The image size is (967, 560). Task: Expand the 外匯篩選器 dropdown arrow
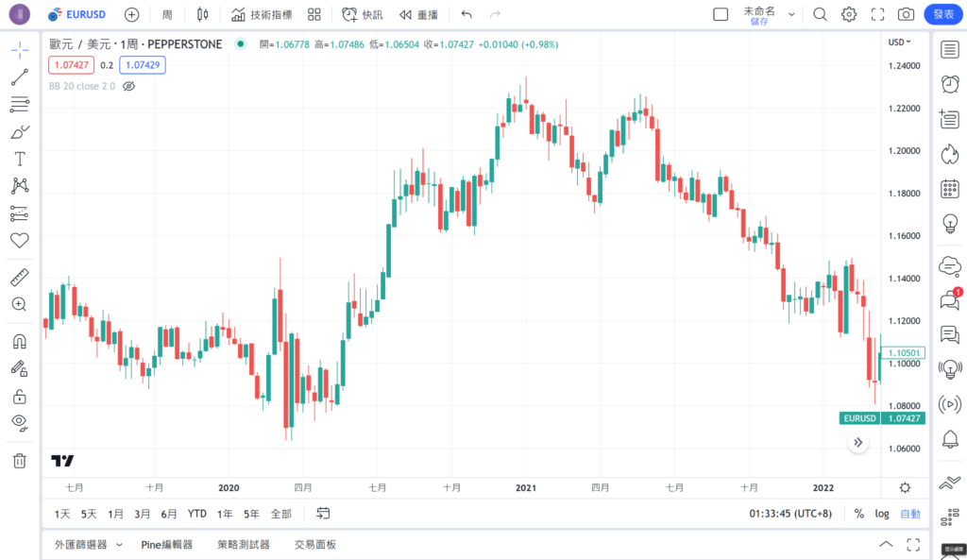(x=119, y=545)
